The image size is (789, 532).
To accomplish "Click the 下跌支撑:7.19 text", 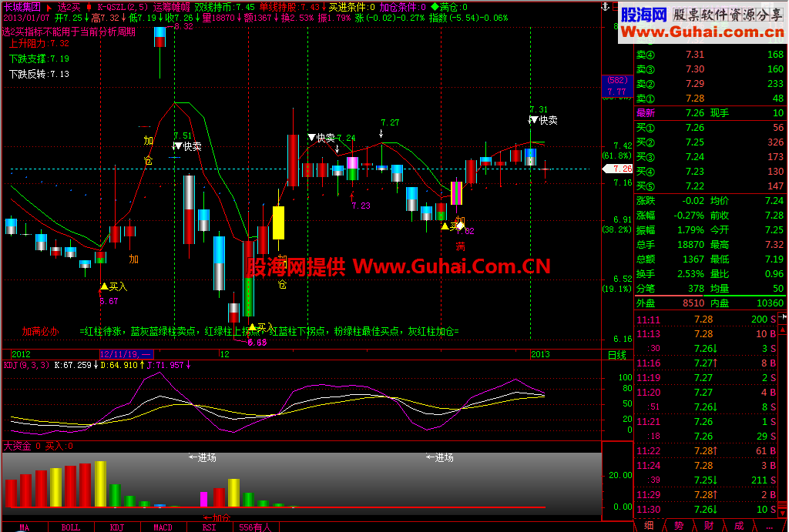I will (39, 59).
